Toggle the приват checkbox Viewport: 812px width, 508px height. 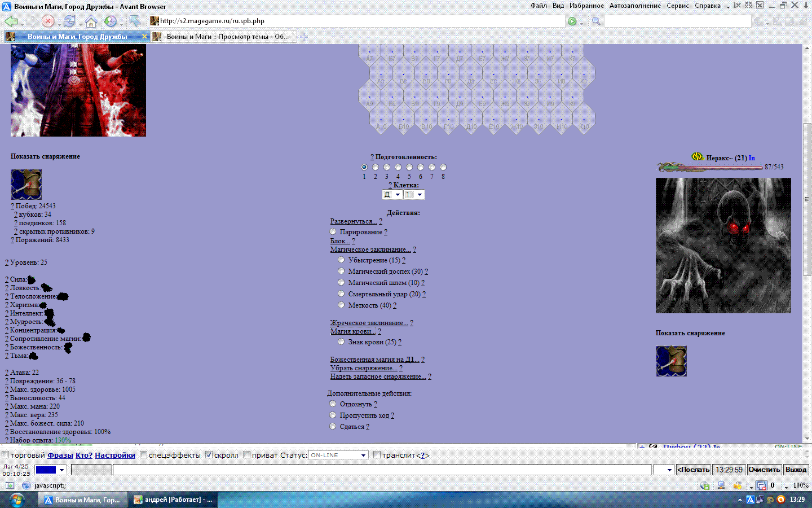pyautogui.click(x=247, y=455)
